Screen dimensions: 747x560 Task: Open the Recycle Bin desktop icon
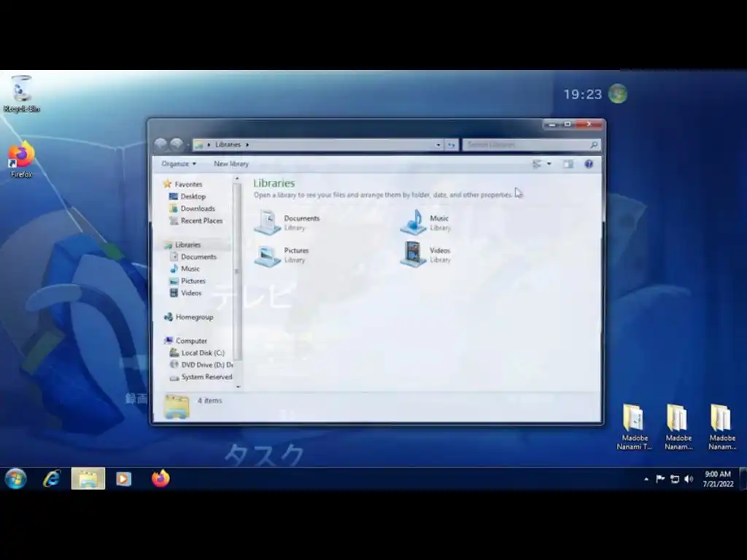[21, 93]
